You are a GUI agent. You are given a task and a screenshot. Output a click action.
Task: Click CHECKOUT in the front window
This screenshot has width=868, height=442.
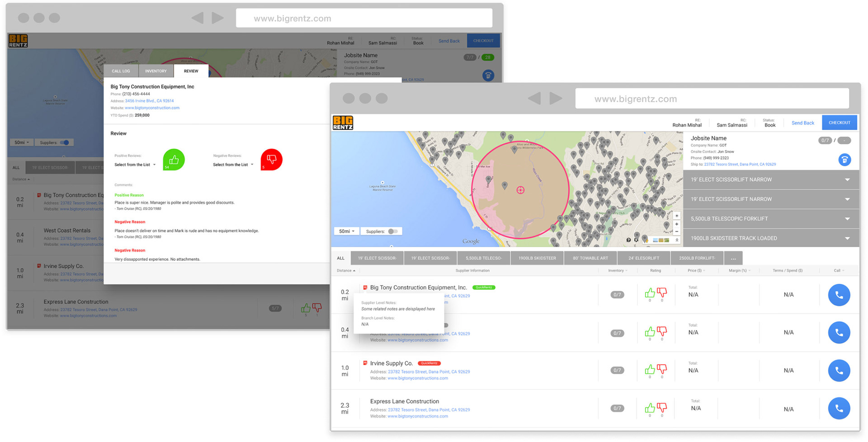click(x=840, y=122)
